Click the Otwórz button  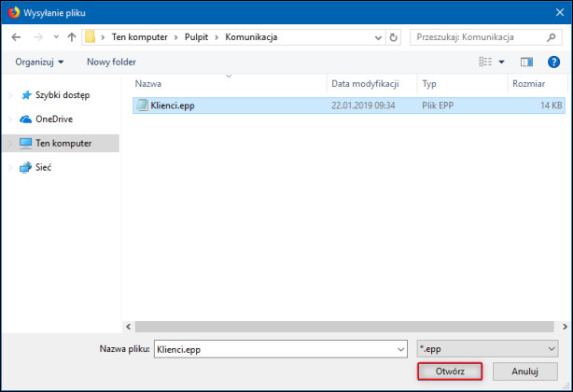(450, 371)
